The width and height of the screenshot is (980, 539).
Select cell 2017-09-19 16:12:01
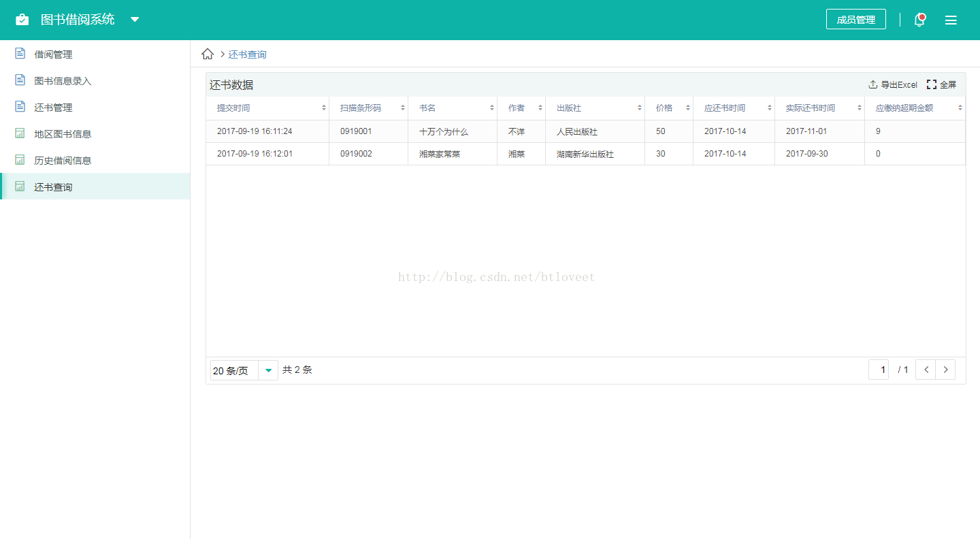[267, 154]
